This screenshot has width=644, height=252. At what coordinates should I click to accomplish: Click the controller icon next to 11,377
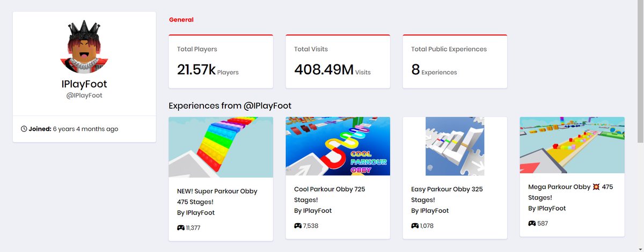(180, 228)
